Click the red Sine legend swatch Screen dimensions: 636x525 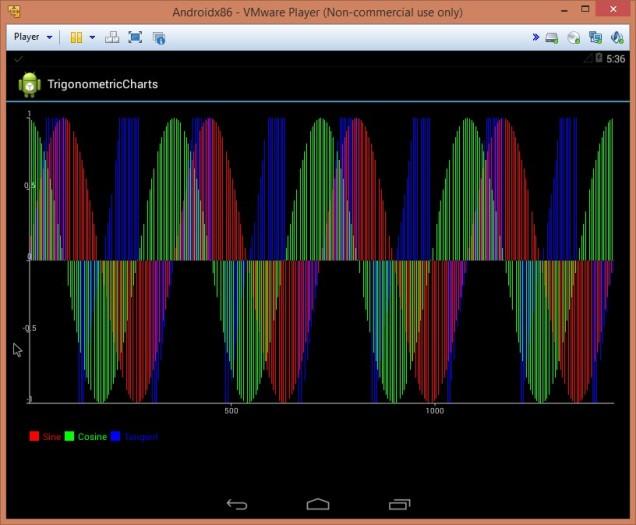click(34, 437)
